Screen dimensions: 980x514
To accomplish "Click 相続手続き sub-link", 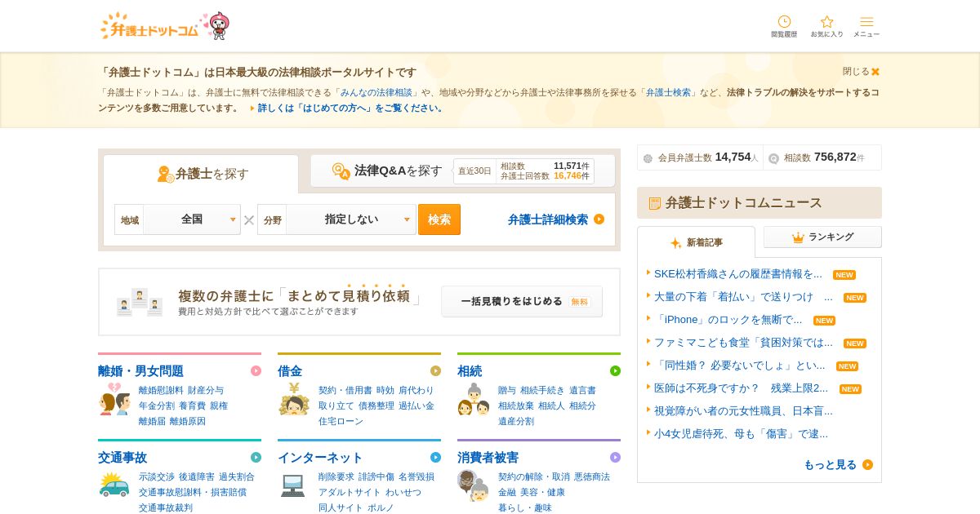I will [x=542, y=391].
